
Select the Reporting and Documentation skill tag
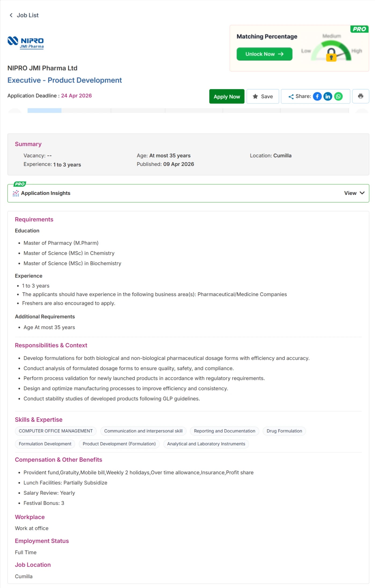coord(224,431)
